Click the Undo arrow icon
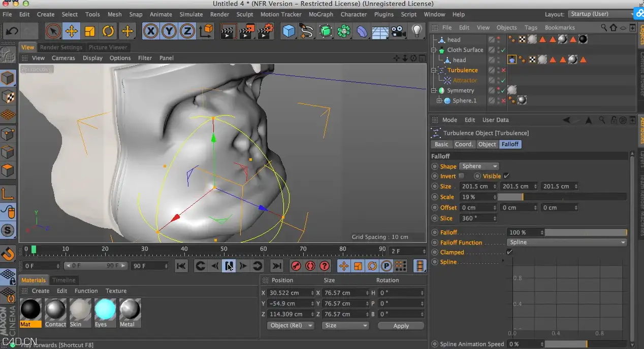Screen dimensions: 644x349 coord(12,31)
